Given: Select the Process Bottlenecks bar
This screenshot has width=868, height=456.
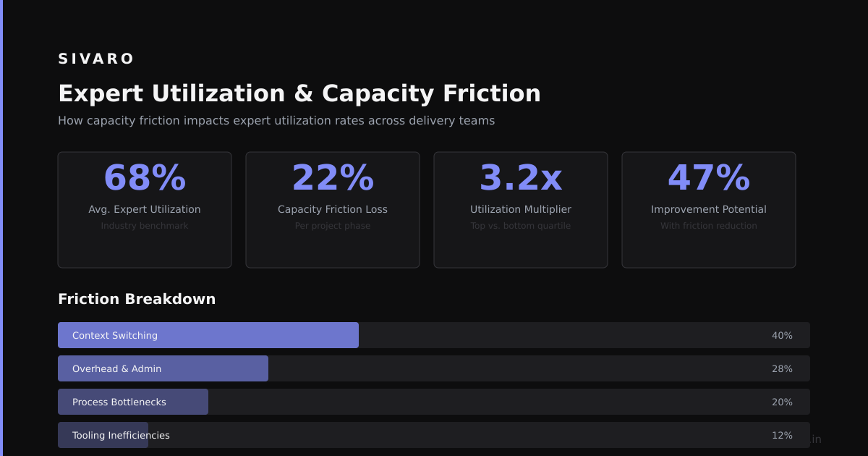Looking at the screenshot, I should coord(434,402).
